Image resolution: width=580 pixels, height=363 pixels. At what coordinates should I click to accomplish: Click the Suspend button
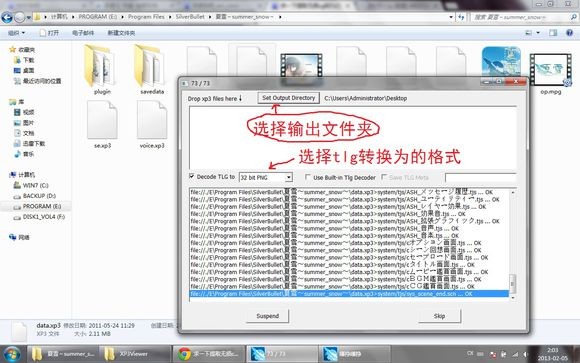coord(267,316)
